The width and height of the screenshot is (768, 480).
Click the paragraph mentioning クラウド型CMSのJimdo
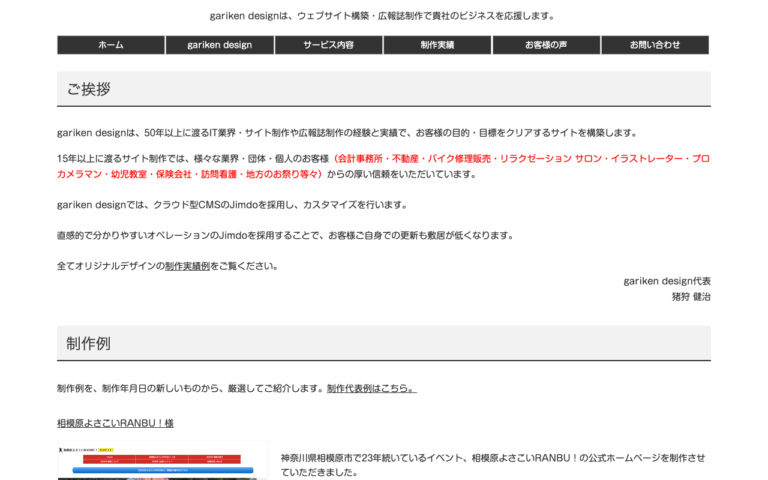(x=233, y=205)
